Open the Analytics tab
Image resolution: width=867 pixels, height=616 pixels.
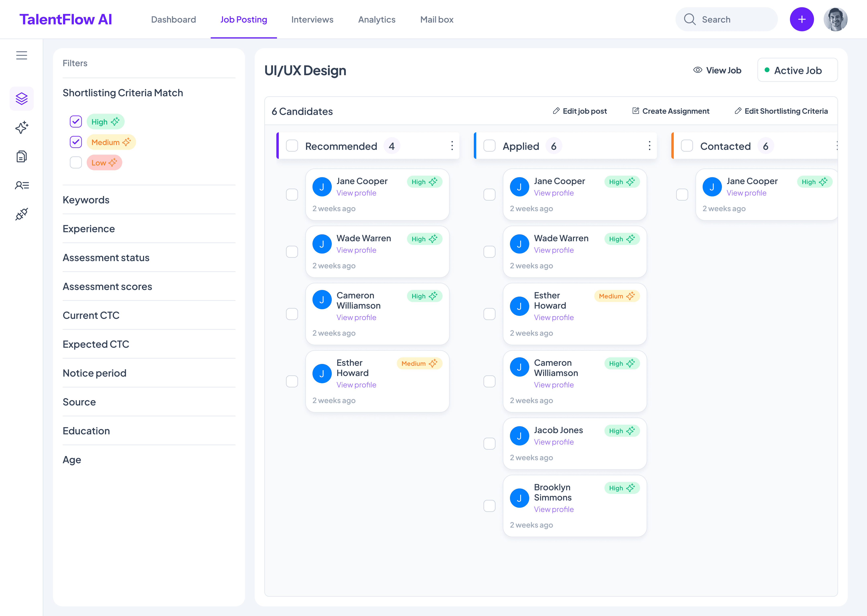(377, 19)
